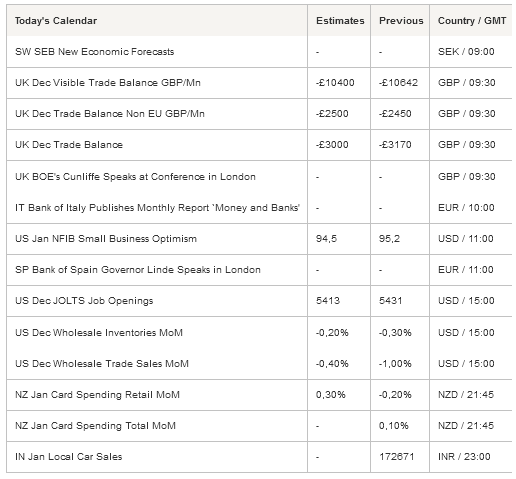Click the Today's Calendar column header
The width and height of the screenshot is (516, 479).
click(x=56, y=21)
